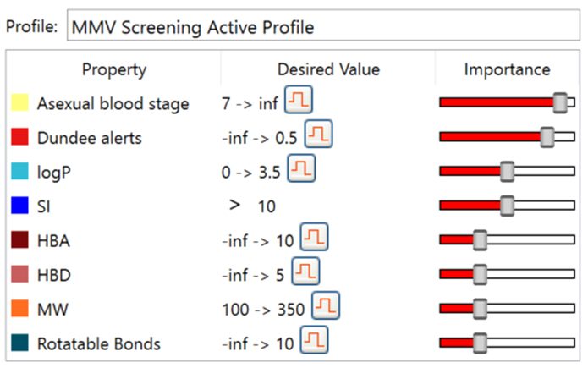Image resolution: width=588 pixels, height=368 pixels.
Task: Click the Asexual blood stage function icon
Action: (x=299, y=102)
